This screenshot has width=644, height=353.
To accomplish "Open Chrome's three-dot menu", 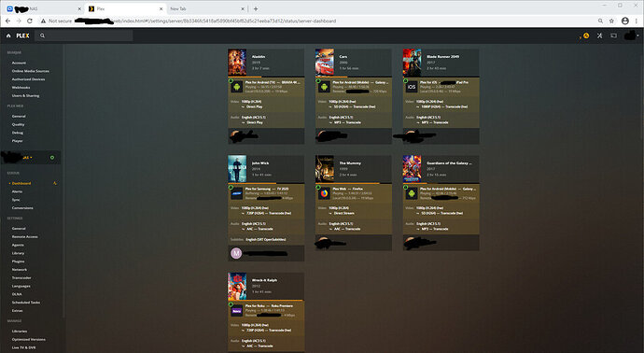I will click(x=637, y=21).
